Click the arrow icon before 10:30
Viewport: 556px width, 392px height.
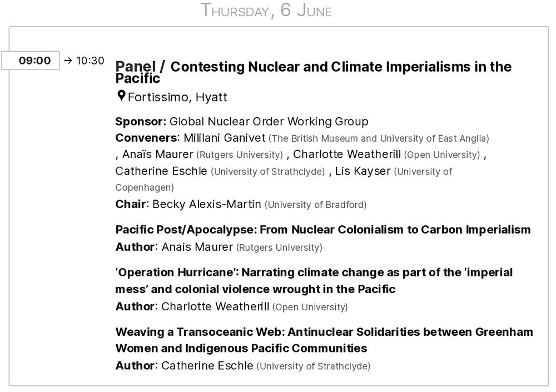[x=68, y=61]
